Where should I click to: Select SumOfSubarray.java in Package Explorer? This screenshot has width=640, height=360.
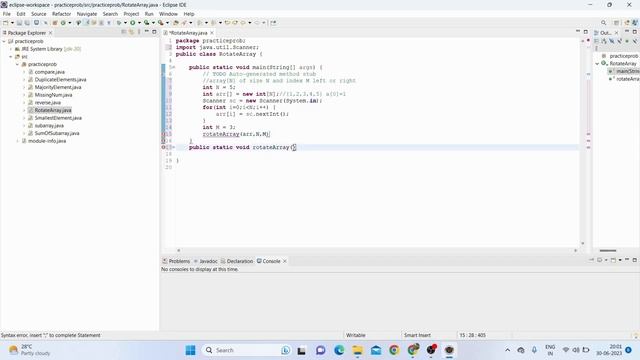tap(57, 133)
